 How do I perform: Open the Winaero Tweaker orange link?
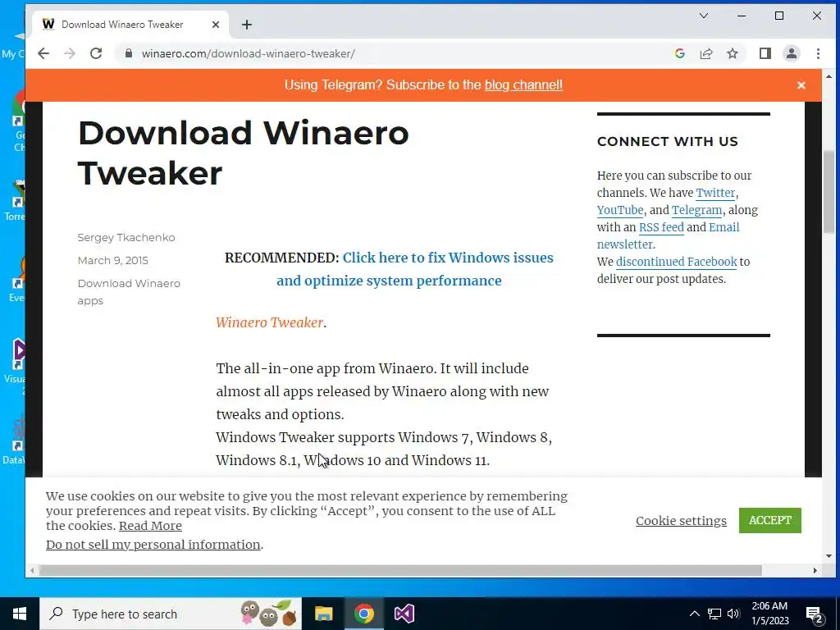tap(269, 322)
